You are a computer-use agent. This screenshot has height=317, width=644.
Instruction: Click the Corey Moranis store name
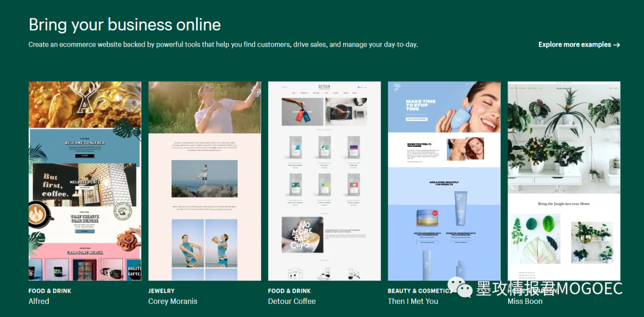click(x=172, y=301)
